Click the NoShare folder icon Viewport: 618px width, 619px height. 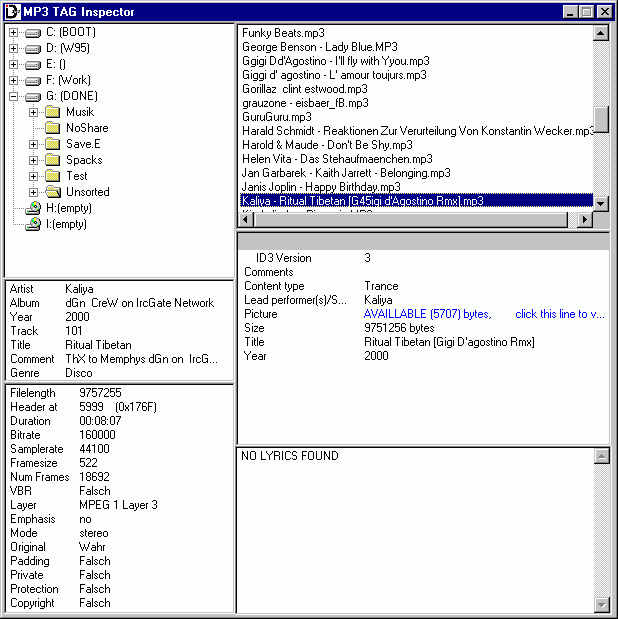[x=53, y=128]
